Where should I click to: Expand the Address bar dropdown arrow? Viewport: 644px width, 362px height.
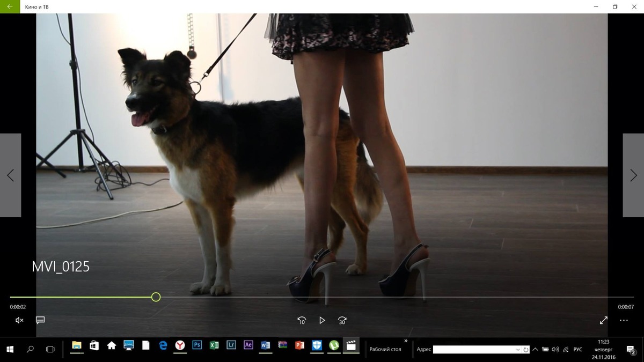click(x=518, y=350)
